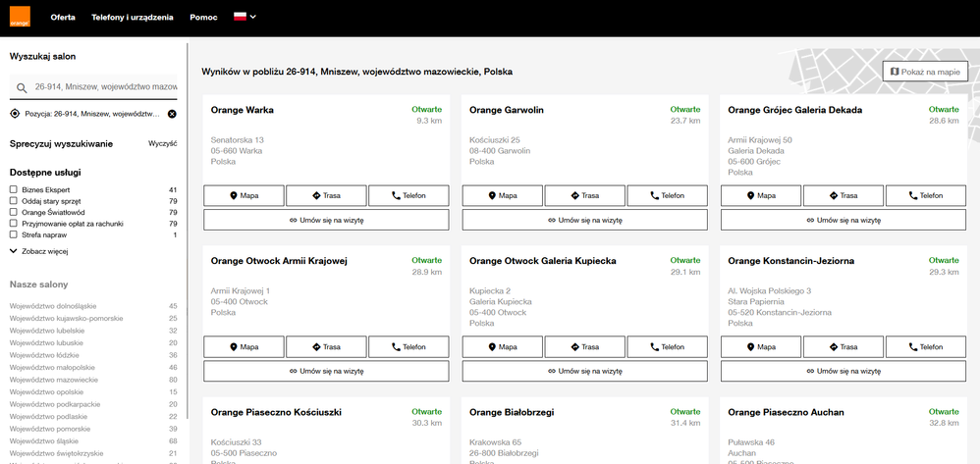
Task: Clear the position filter with the X icon
Action: click(x=172, y=114)
